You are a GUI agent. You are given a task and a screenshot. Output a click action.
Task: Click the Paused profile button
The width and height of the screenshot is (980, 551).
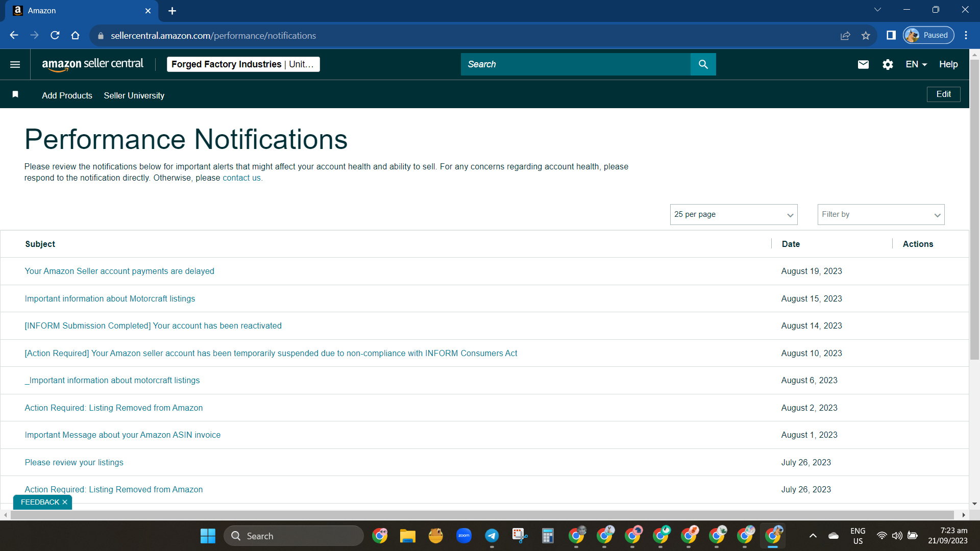928,35
